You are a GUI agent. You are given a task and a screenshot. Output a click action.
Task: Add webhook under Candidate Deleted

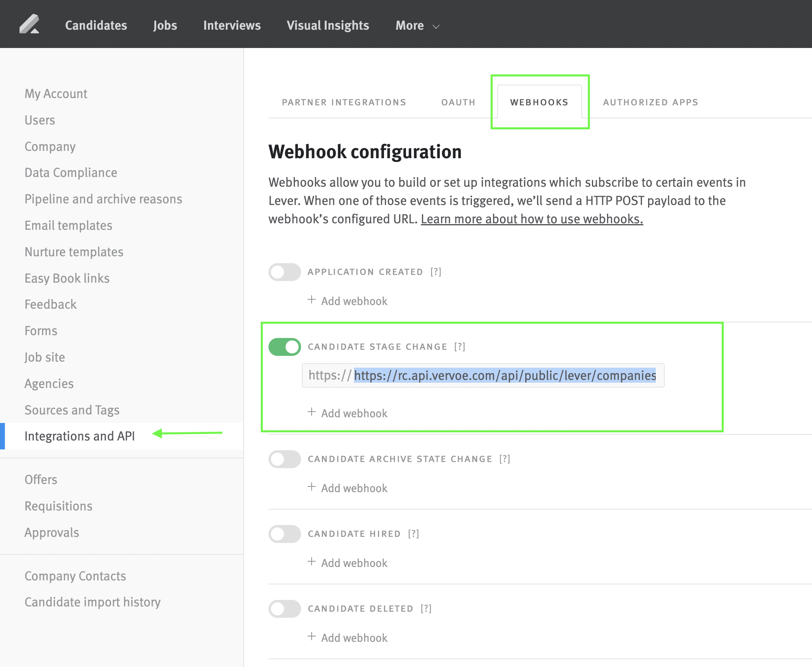click(x=347, y=638)
